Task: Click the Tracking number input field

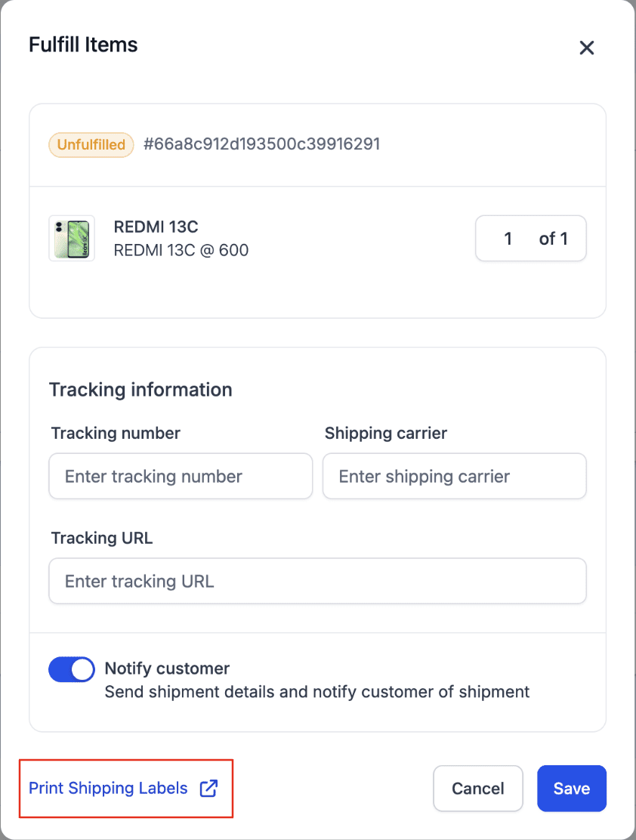Action: pyautogui.click(x=181, y=476)
